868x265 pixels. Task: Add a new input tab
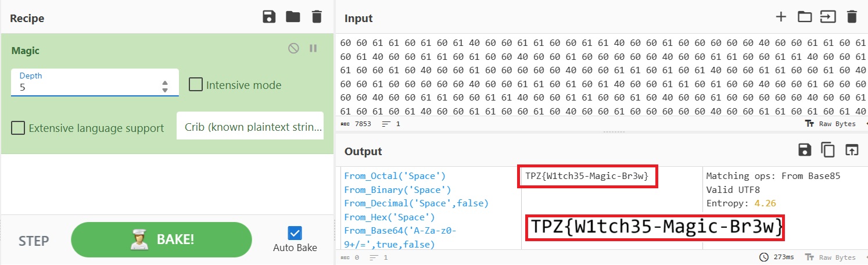point(781,17)
